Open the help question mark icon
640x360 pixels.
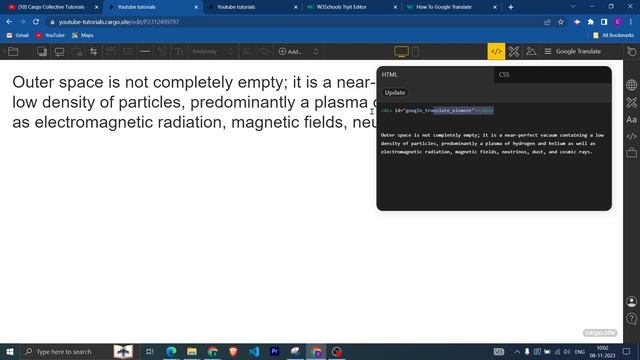pyautogui.click(x=631, y=318)
